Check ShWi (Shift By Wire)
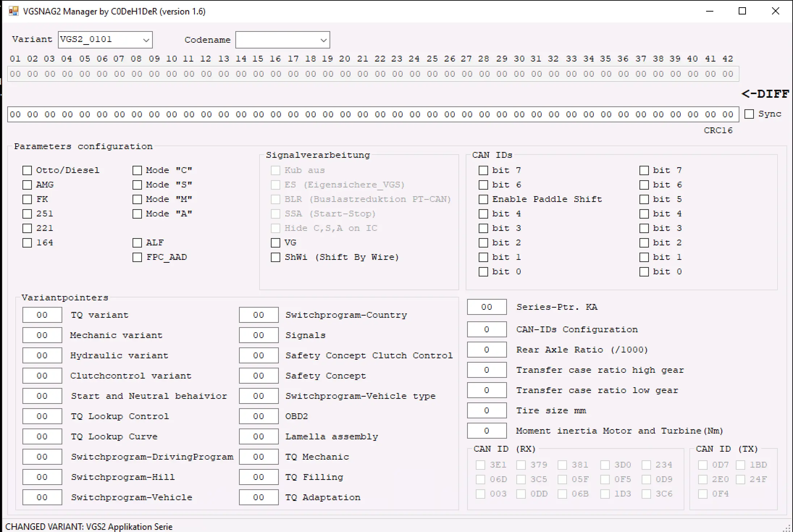Viewport: 793px width, 532px height. [x=276, y=257]
